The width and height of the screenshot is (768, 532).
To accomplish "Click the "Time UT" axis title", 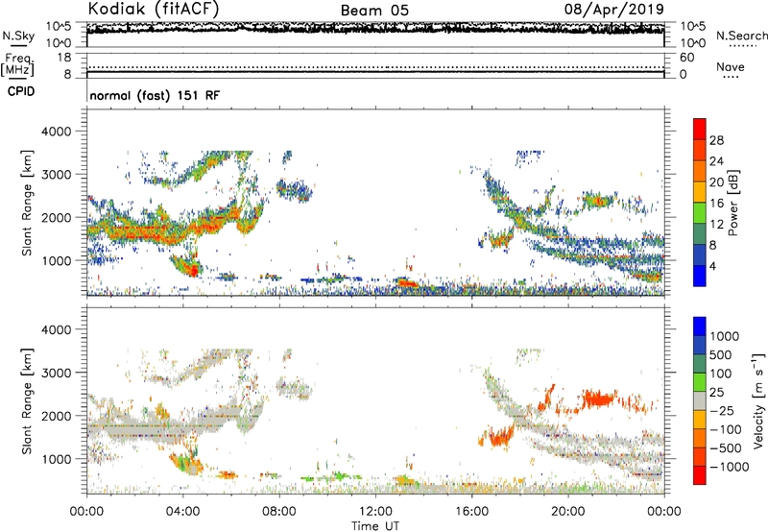I will 375,526.
